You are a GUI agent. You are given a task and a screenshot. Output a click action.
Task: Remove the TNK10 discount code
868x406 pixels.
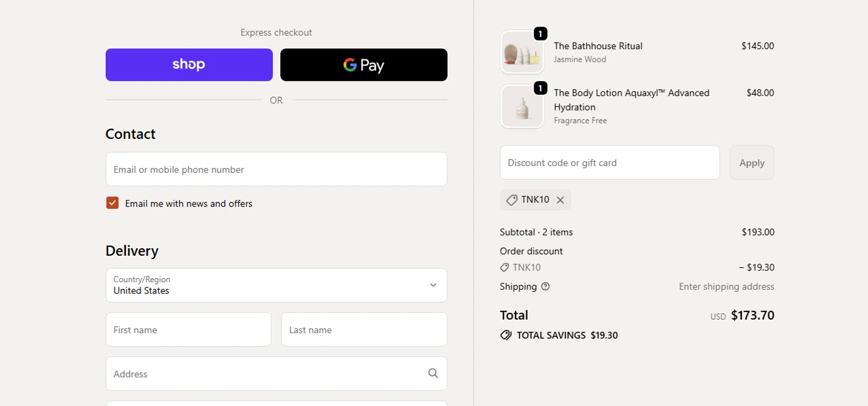click(x=560, y=200)
